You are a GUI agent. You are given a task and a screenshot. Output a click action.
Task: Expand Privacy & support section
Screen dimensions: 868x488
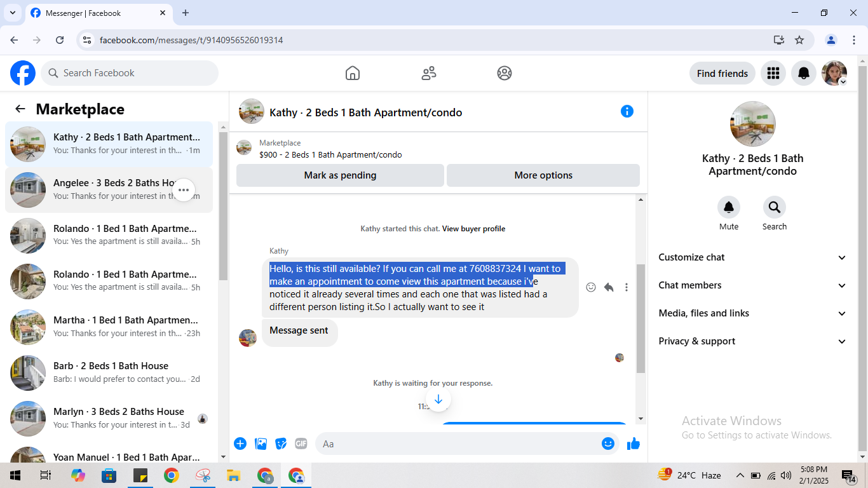(753, 341)
